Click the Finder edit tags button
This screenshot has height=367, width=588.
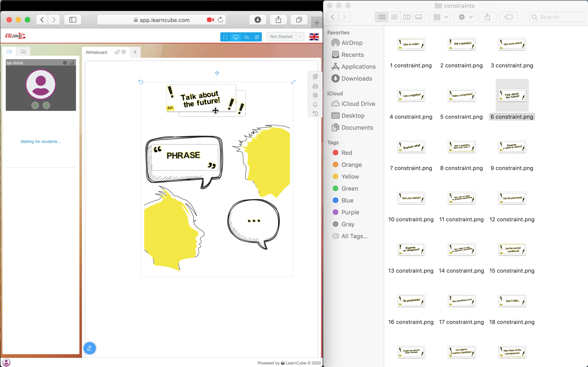[x=508, y=17]
